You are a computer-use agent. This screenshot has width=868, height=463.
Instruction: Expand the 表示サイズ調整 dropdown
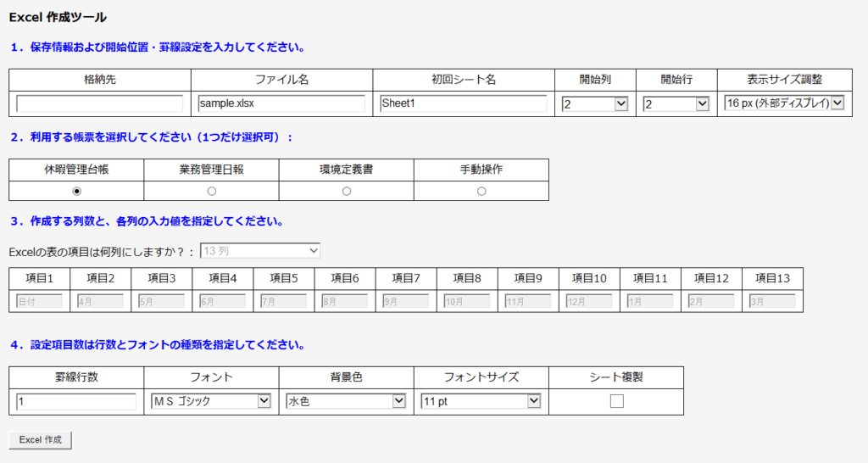click(784, 103)
